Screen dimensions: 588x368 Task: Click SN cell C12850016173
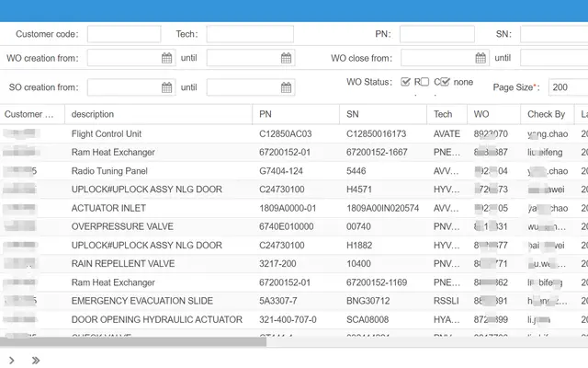383,133
